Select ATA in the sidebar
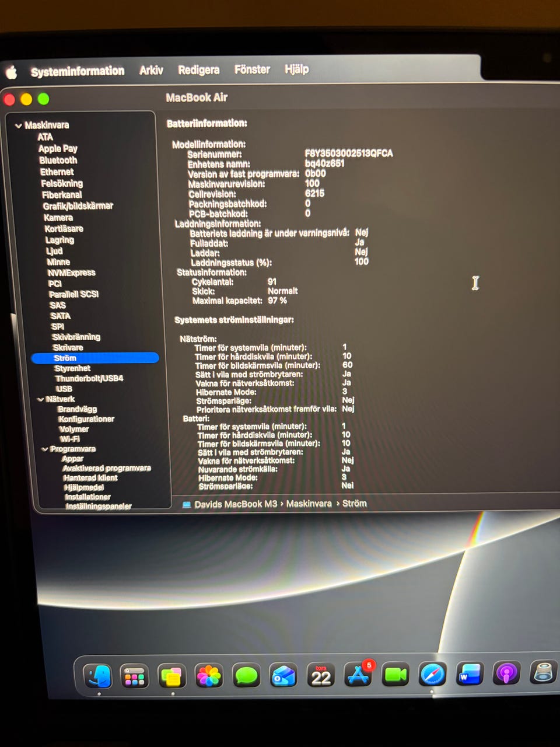Viewport: 560px width, 747px height. tap(45, 137)
